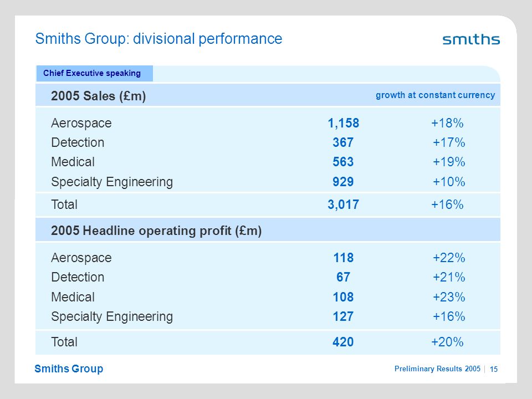This screenshot has width=532, height=399.
Task: Select 'Medical' label in operating profit section
Action: coord(73,297)
